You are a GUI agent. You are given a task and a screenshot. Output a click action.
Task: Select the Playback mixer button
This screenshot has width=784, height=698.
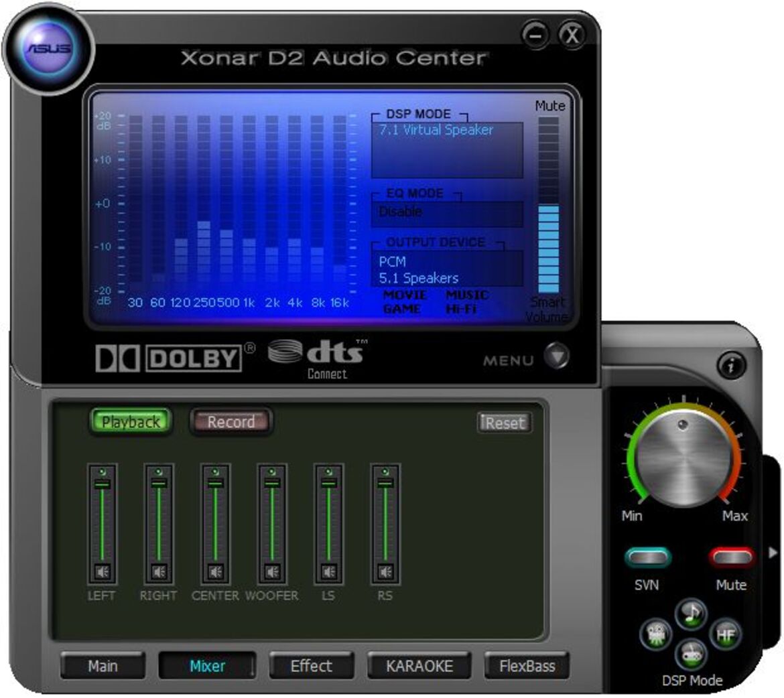coord(131,422)
